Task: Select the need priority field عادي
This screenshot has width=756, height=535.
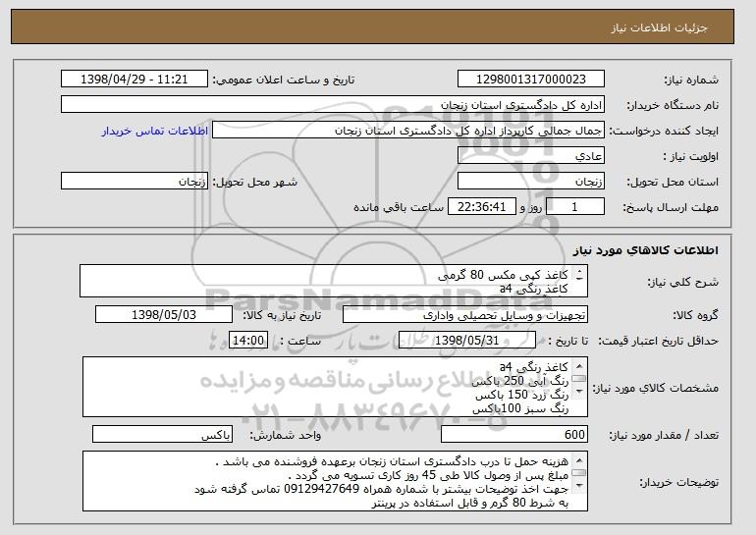Action: point(531,156)
